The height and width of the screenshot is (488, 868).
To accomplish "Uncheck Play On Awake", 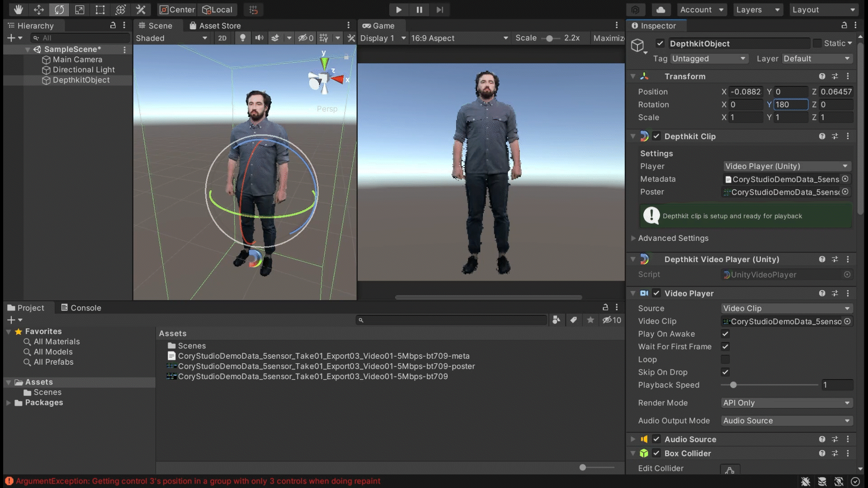I will point(725,334).
